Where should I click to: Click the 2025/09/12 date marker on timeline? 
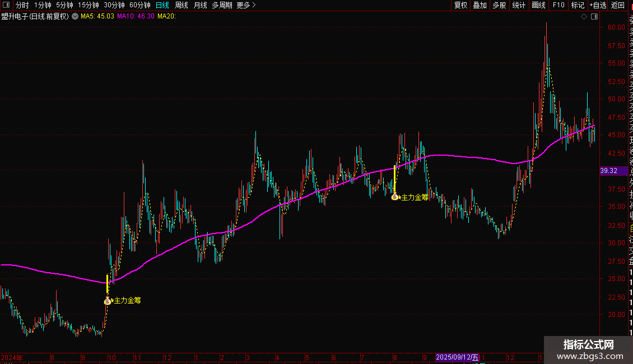[458, 357]
